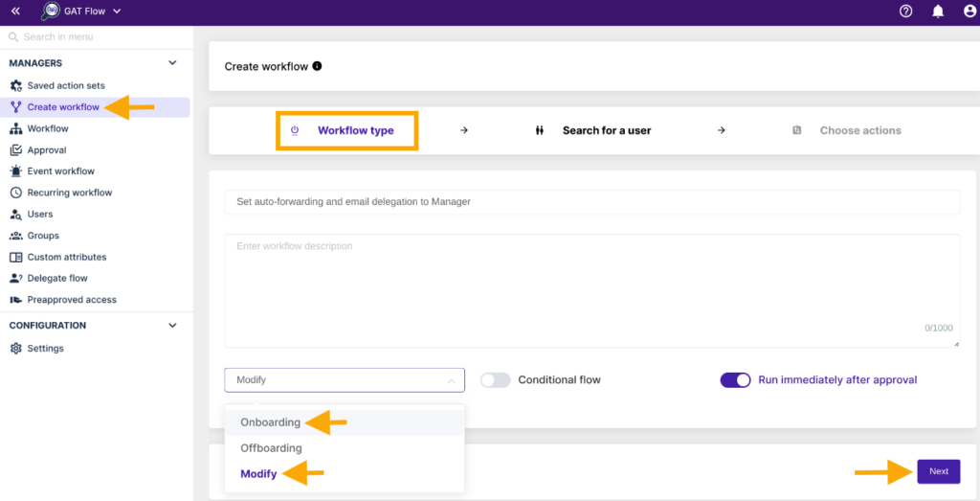Screen dimensions: 980x501
Task: Click the workflow description text area
Action: pyautogui.click(x=591, y=291)
